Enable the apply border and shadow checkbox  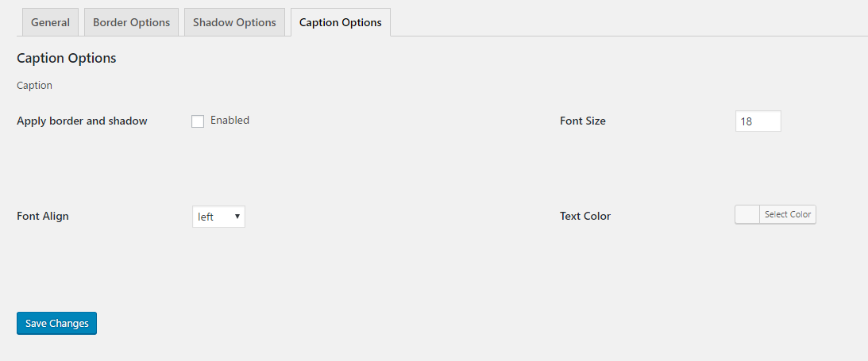(x=198, y=121)
